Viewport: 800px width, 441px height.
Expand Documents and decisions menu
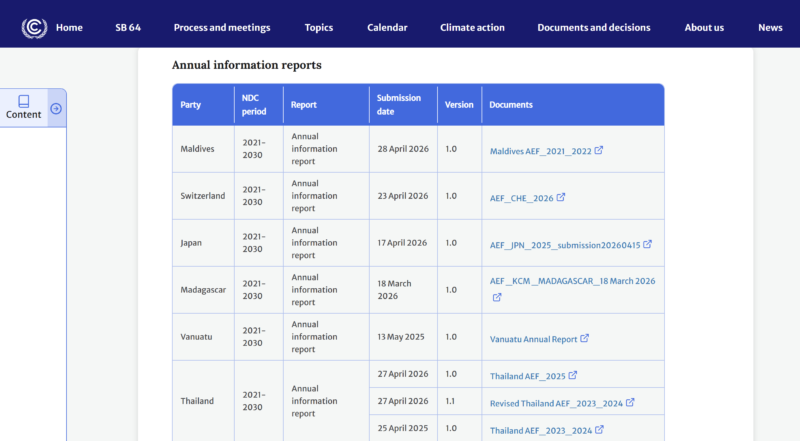(x=594, y=27)
